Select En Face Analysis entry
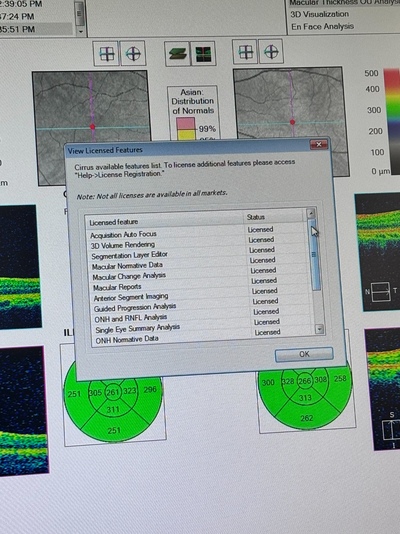The height and width of the screenshot is (534, 400). [322, 27]
